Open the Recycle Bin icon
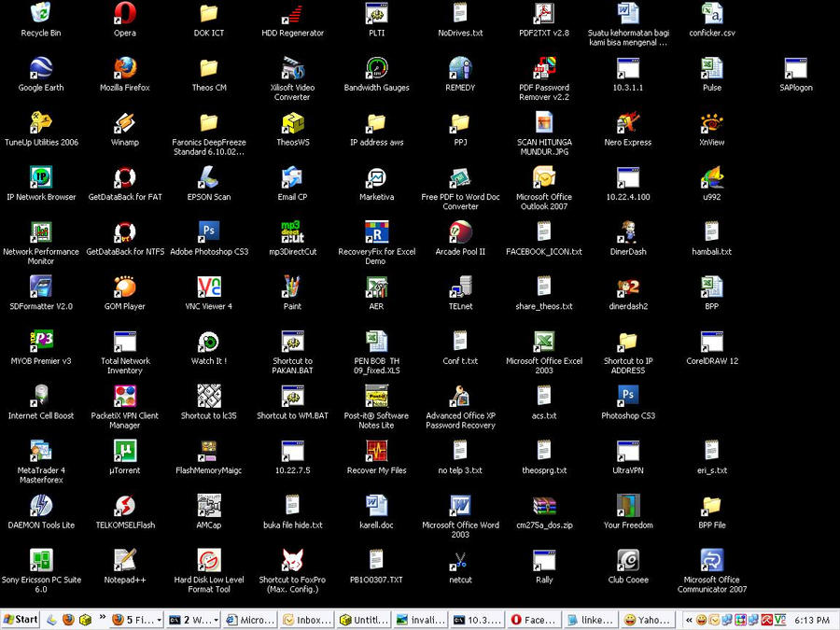Image resolution: width=840 pixels, height=630 pixels. [x=41, y=13]
